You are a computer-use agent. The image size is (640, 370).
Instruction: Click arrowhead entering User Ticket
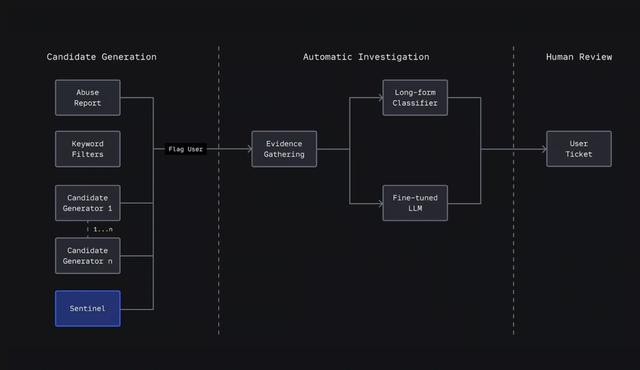544,149
